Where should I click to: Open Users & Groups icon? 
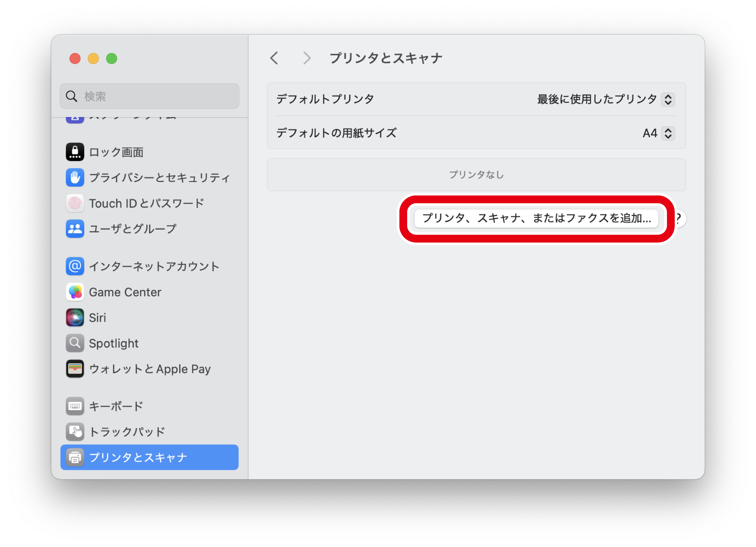point(75,229)
